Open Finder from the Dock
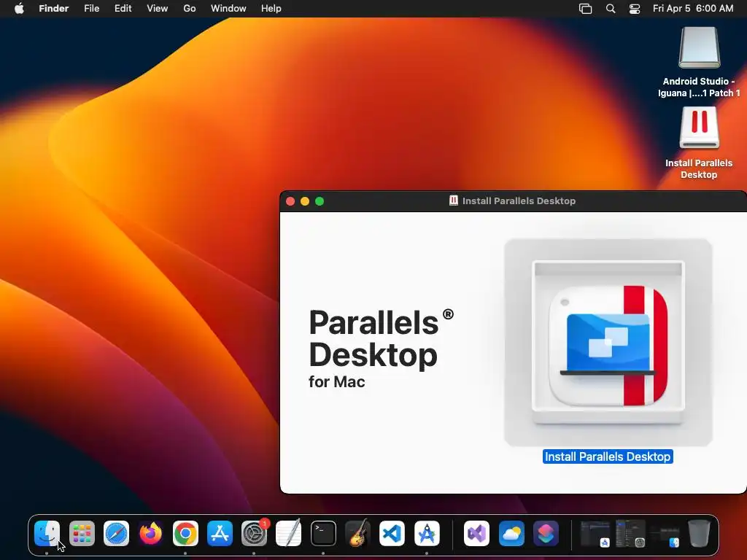 [47, 533]
